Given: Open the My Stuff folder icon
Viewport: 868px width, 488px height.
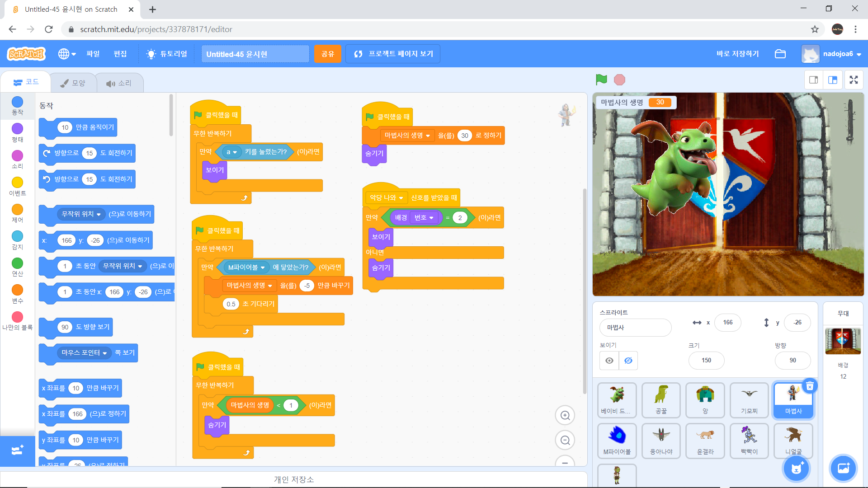Looking at the screenshot, I should click(x=780, y=54).
